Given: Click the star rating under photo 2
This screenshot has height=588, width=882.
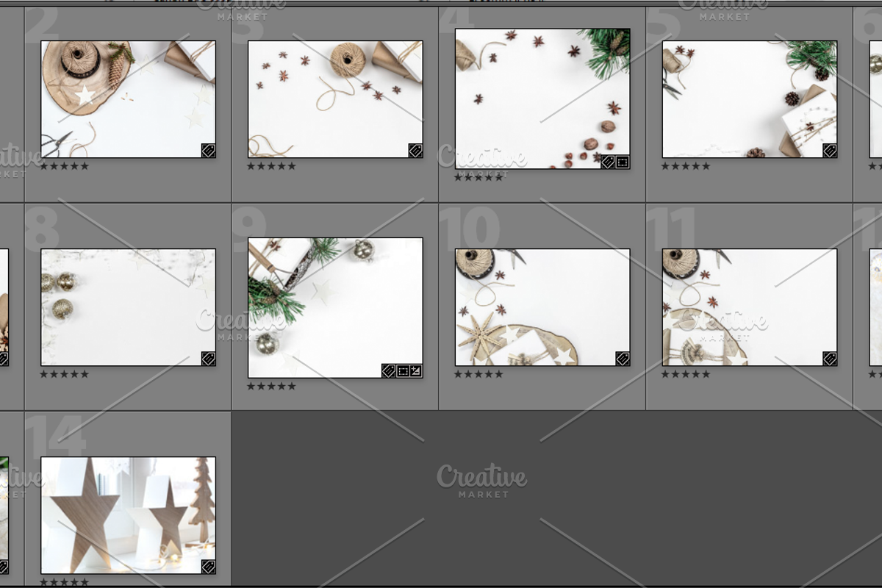Looking at the screenshot, I should pos(64,166).
